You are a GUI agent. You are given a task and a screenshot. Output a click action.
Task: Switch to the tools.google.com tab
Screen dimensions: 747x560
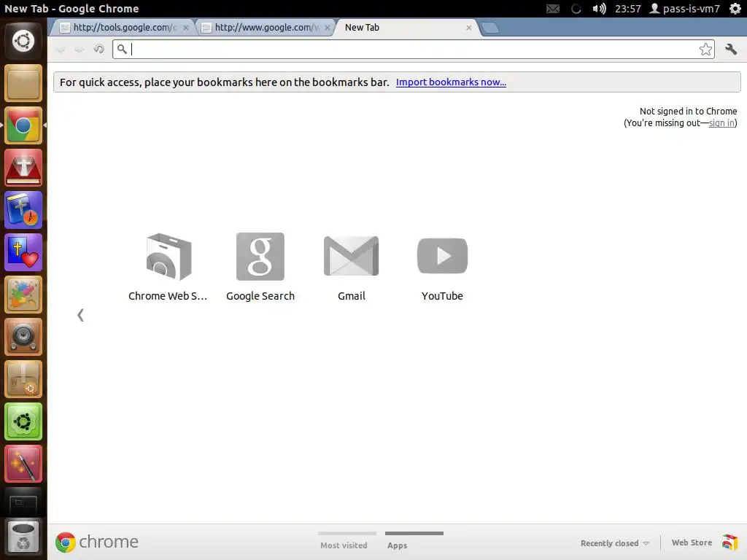[122, 28]
